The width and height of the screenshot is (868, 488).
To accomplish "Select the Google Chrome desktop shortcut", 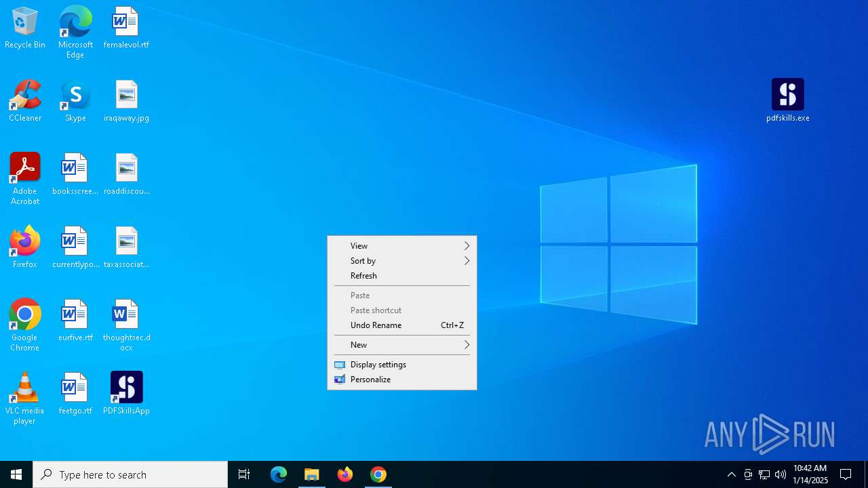I will pos(25,325).
